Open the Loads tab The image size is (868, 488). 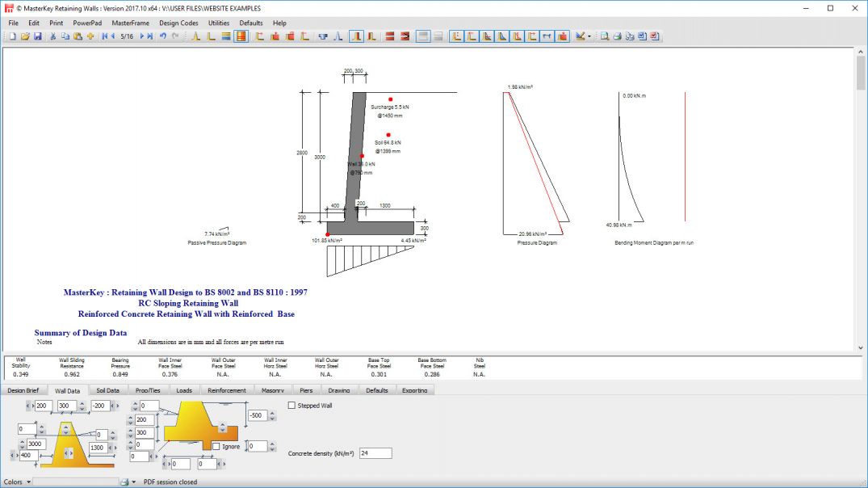tap(184, 390)
